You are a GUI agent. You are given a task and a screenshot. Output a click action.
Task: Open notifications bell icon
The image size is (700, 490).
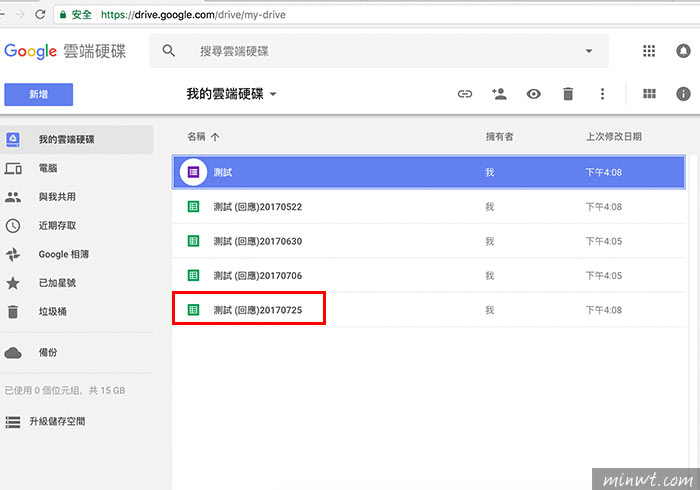point(683,51)
